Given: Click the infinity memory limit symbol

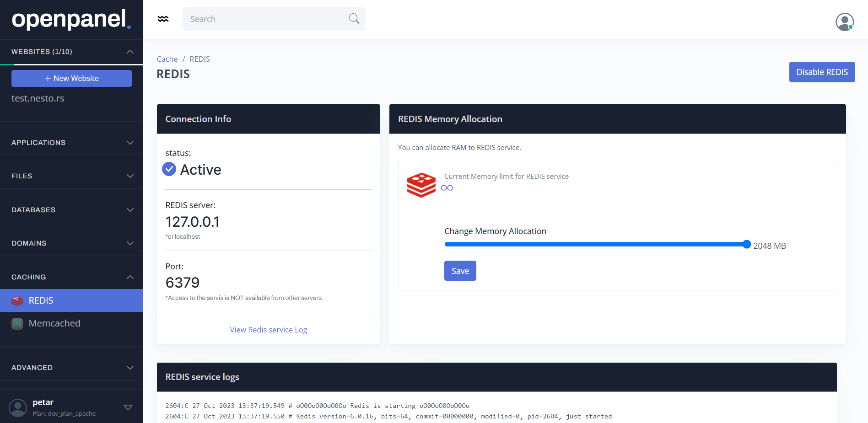Looking at the screenshot, I should click(447, 188).
